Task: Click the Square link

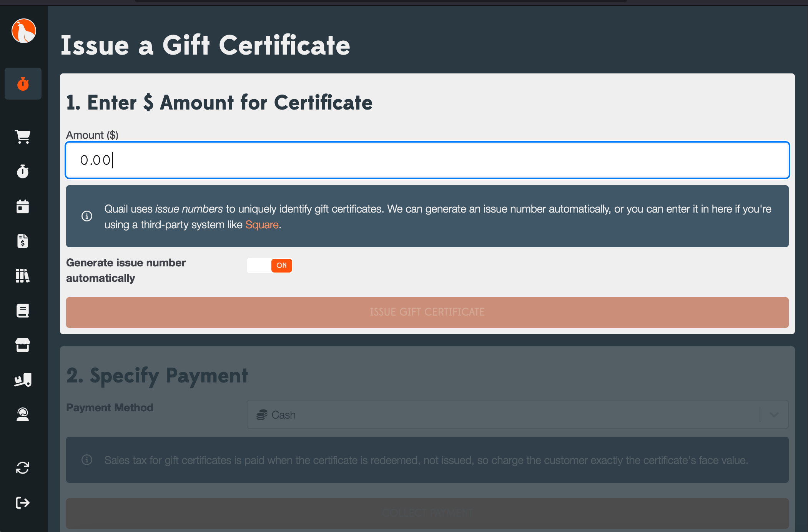Action: tap(262, 224)
